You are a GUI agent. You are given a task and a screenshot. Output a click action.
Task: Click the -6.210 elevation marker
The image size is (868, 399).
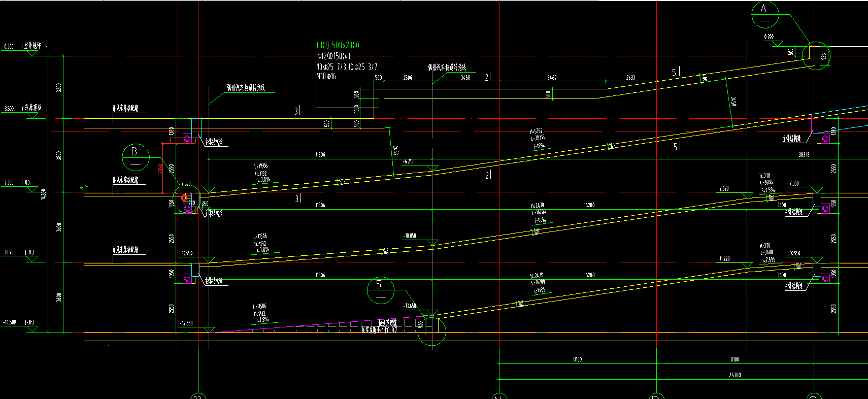(408, 161)
